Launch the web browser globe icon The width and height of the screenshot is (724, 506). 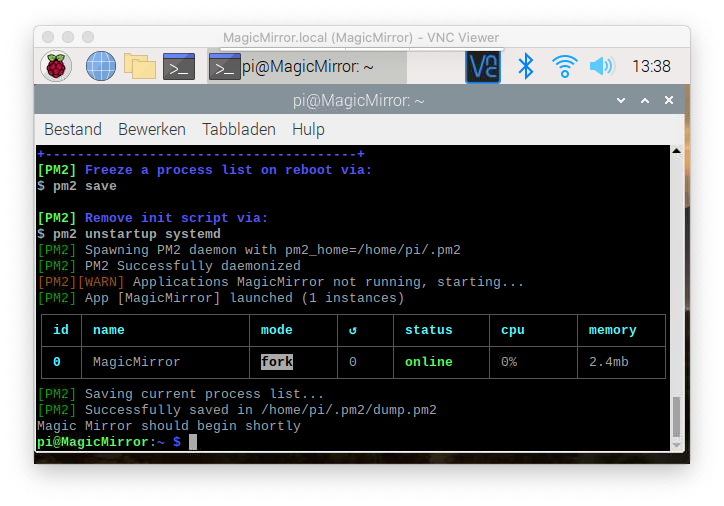(101, 66)
